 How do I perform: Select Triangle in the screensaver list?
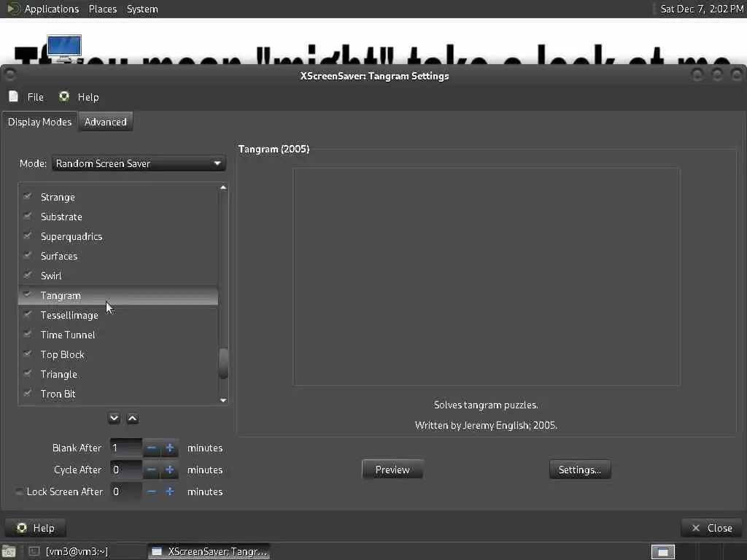point(118,374)
